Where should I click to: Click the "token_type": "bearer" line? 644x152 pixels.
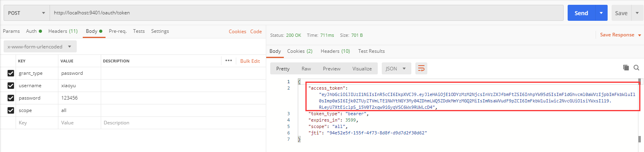coord(339,114)
